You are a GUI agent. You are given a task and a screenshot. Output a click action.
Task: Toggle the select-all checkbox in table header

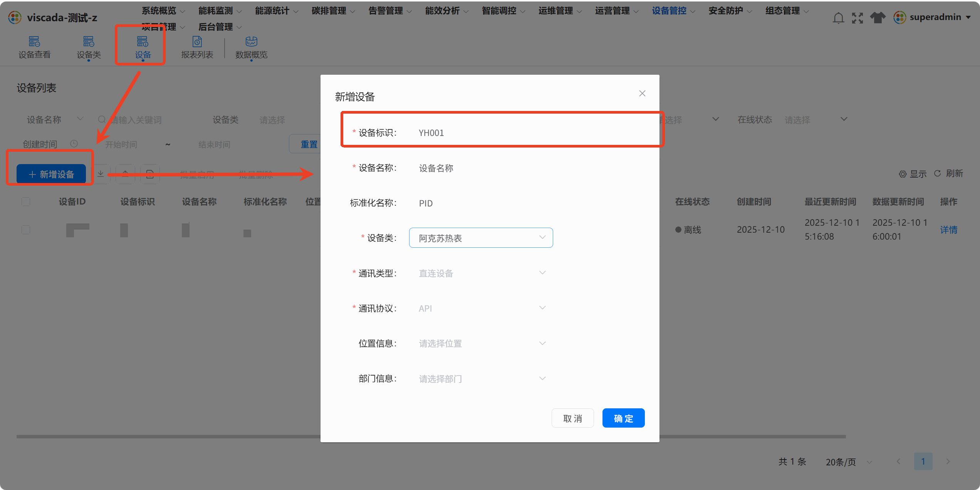click(x=26, y=201)
